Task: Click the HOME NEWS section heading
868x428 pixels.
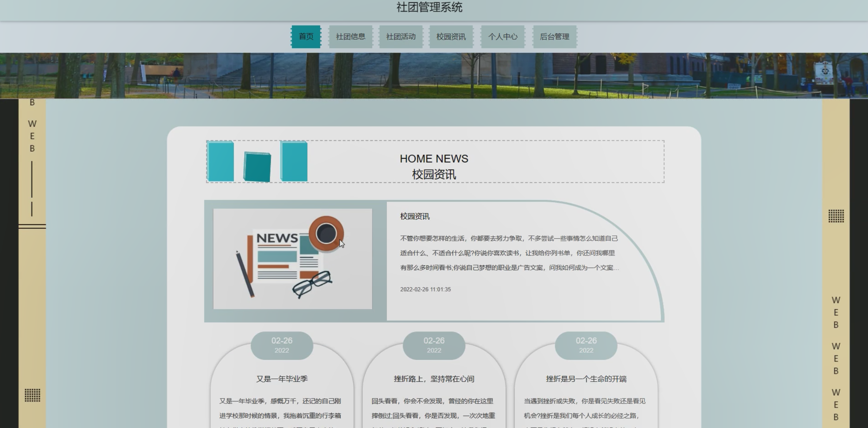Action: 434,159
